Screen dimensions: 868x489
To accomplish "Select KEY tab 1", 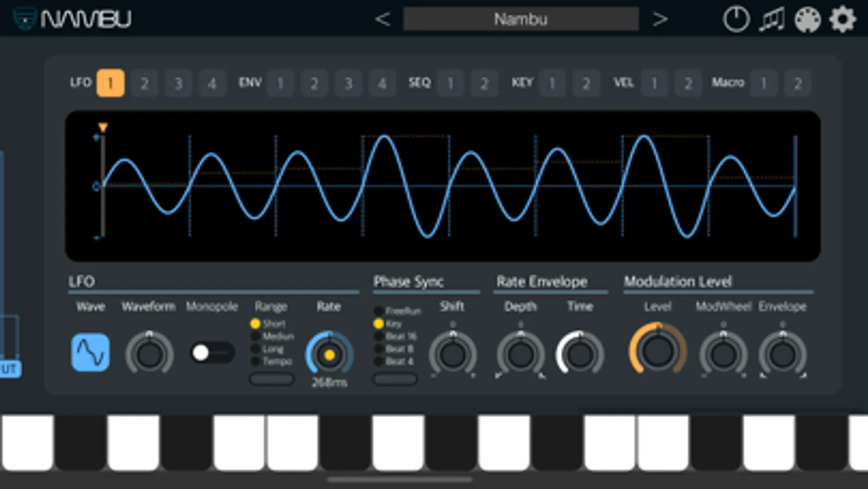I will [x=552, y=83].
